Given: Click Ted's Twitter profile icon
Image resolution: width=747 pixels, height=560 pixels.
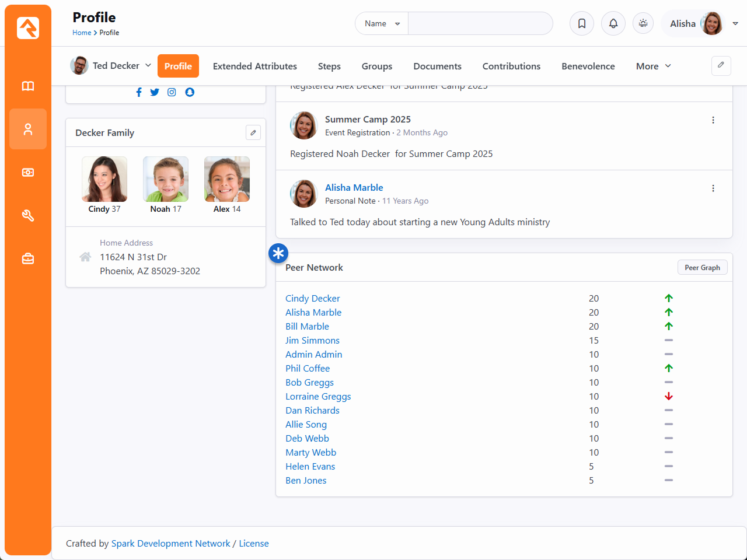Looking at the screenshot, I should point(155,92).
